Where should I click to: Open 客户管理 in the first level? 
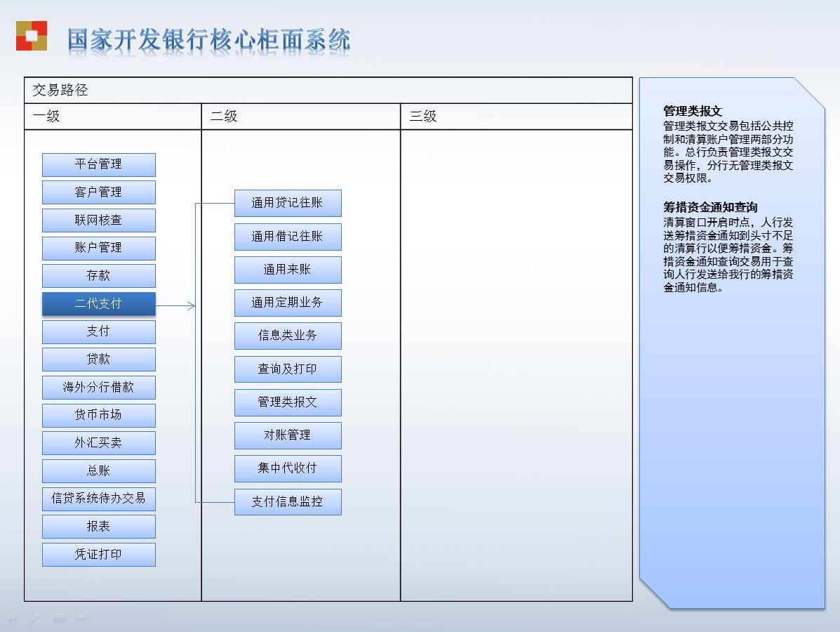point(98,192)
